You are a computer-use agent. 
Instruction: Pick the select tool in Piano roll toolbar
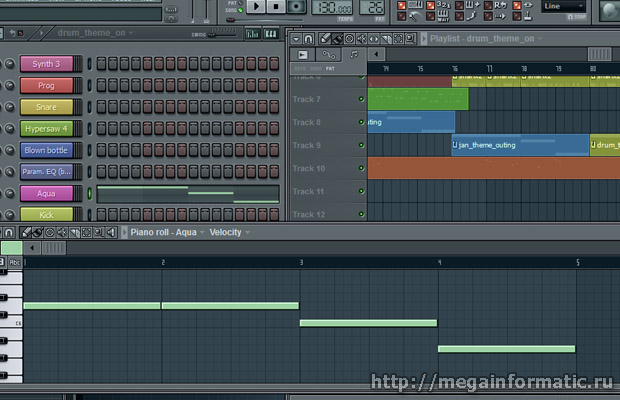pos(87,232)
